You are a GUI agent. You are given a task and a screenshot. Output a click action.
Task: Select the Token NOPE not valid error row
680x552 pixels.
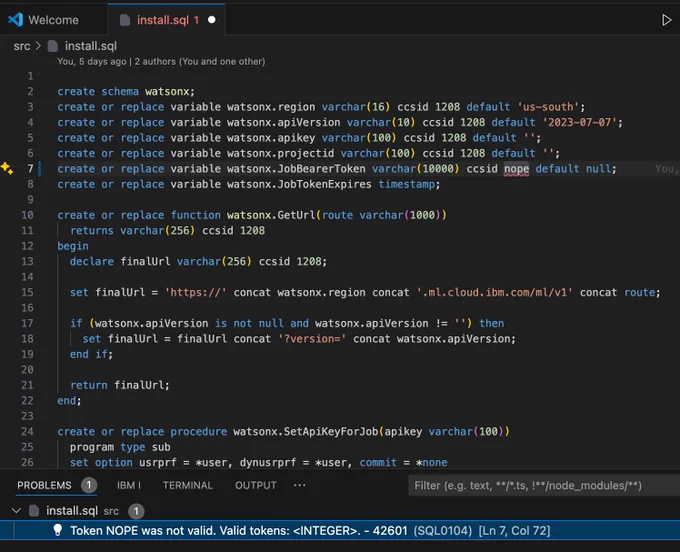340,530
